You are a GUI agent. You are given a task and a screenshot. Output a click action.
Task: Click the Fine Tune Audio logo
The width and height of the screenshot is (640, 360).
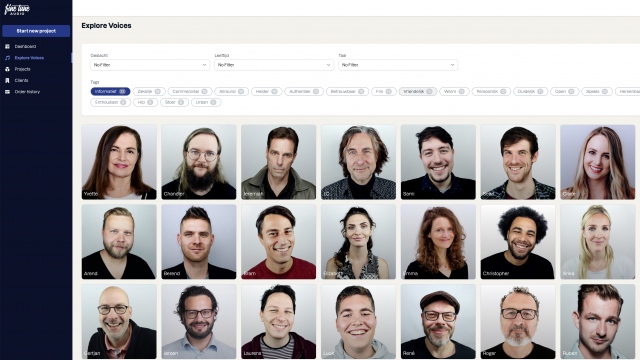(17, 9)
